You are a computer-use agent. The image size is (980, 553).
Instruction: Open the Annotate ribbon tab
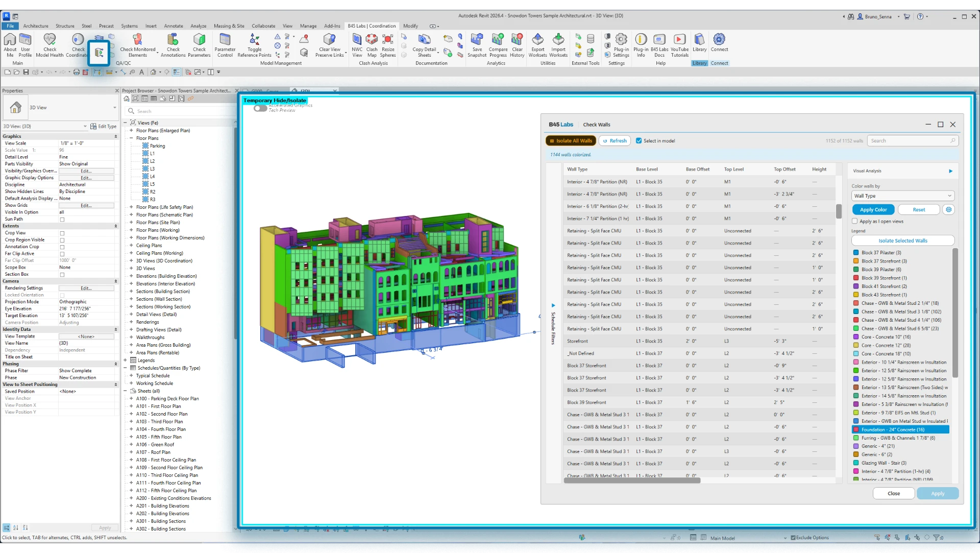coord(174,26)
